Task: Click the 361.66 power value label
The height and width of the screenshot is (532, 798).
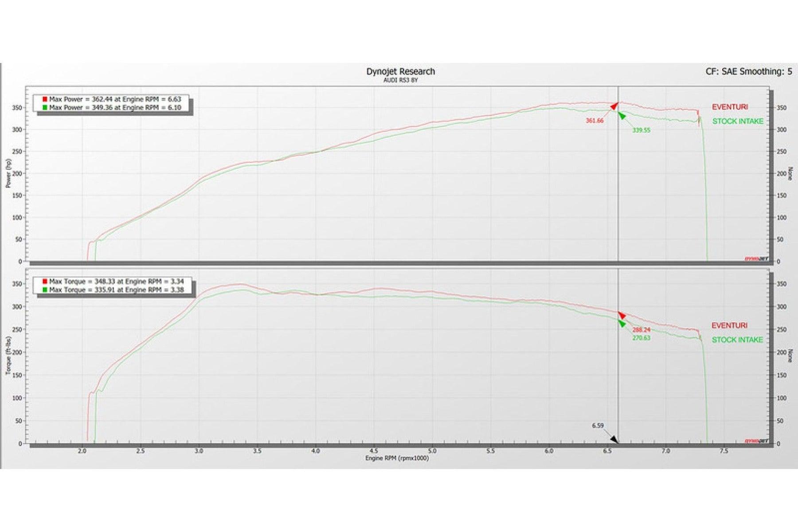Action: (594, 121)
